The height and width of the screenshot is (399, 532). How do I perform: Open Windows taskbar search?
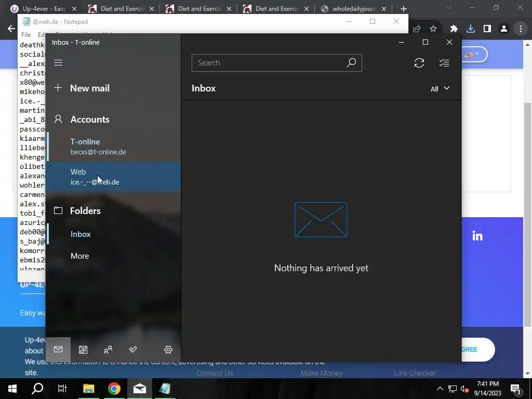click(x=37, y=389)
